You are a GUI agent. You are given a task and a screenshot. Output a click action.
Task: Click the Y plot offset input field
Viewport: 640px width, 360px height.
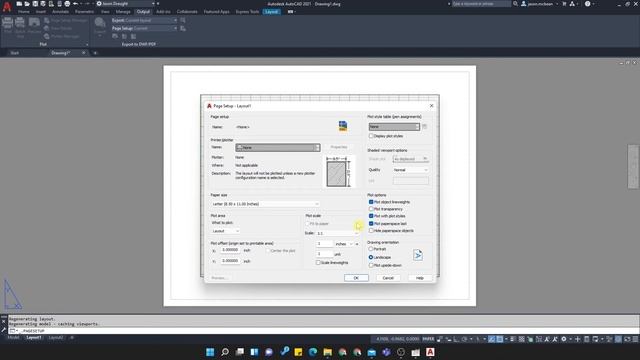230,261
